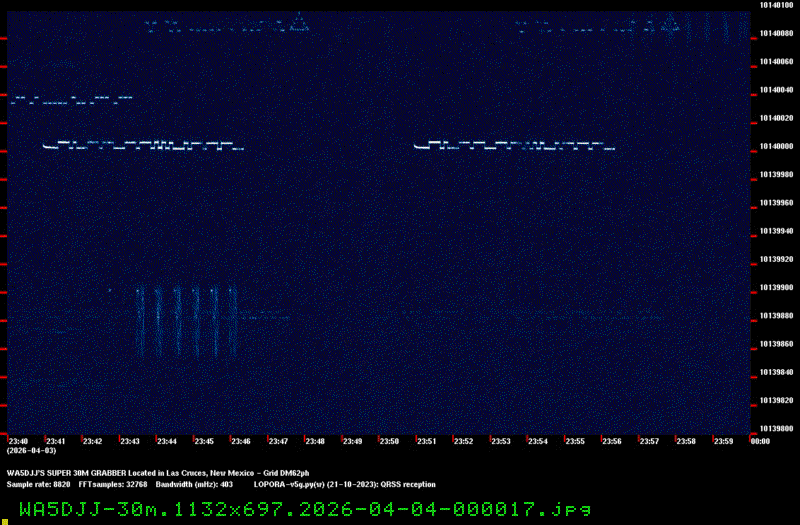Click the 10139860 frequency label
The height and width of the screenshot is (525, 800).
pos(776,344)
